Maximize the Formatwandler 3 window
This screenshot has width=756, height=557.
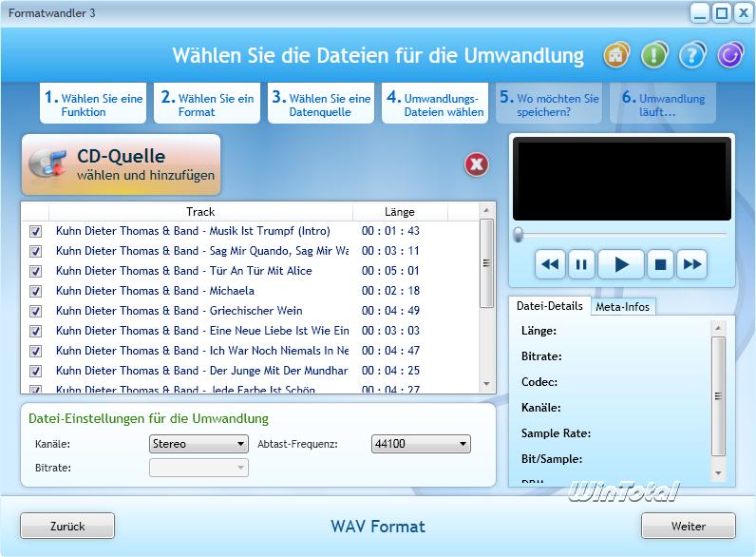click(x=721, y=13)
